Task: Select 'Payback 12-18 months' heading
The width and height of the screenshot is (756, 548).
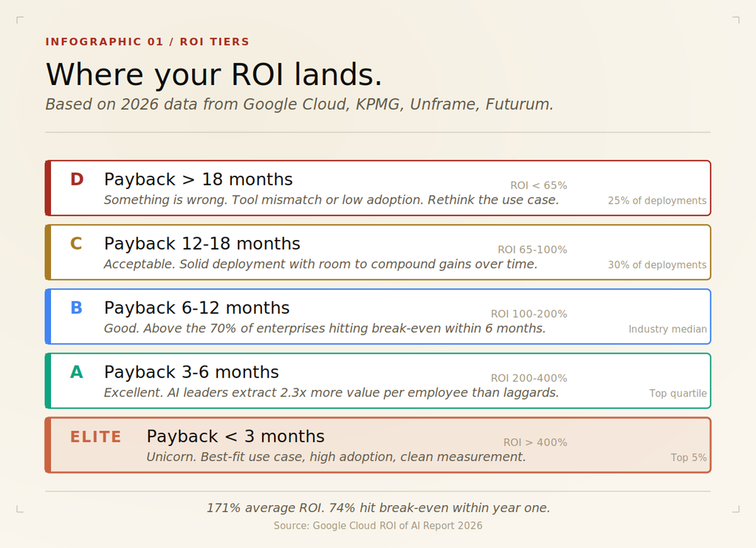Action: tap(202, 244)
